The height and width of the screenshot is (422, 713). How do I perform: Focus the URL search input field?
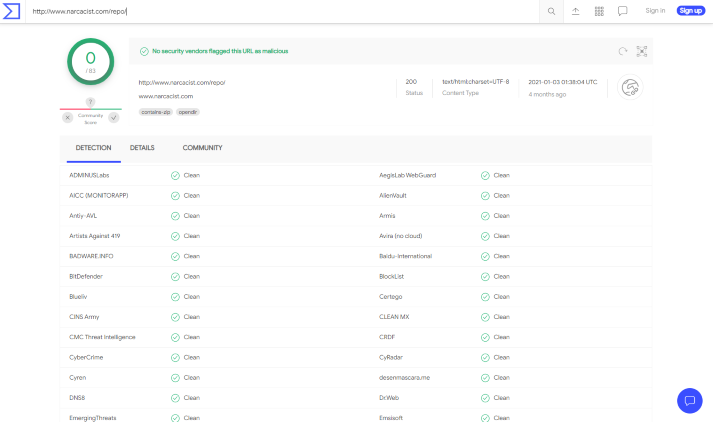282,11
